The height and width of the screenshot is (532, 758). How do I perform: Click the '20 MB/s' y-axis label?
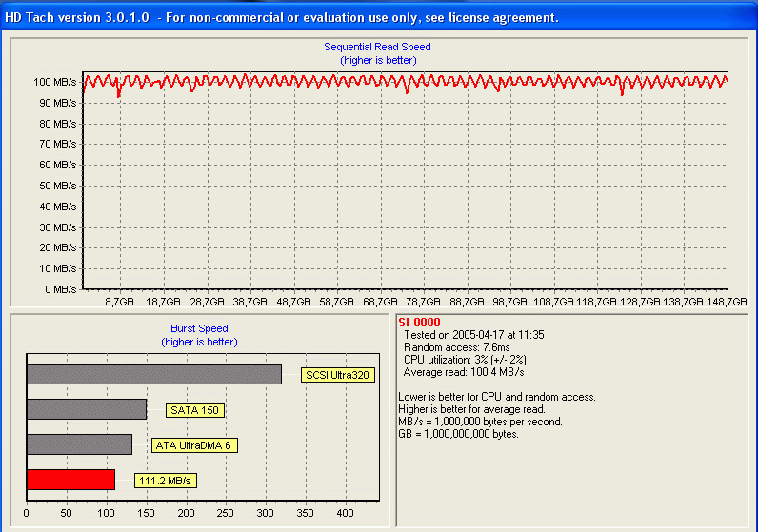(57, 247)
